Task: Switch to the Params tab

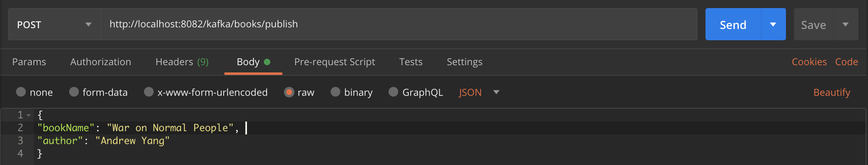Action: [x=29, y=62]
